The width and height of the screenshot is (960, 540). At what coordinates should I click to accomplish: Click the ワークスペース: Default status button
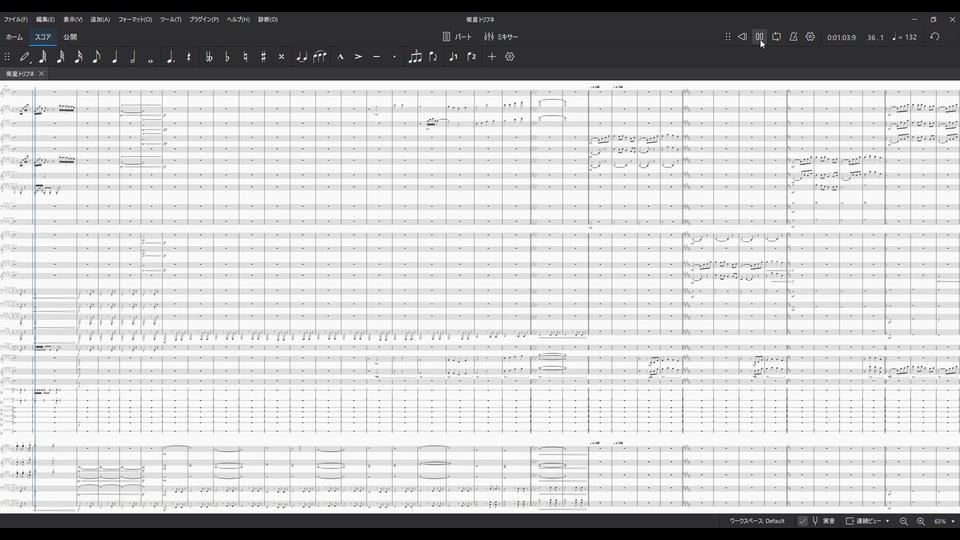757,521
